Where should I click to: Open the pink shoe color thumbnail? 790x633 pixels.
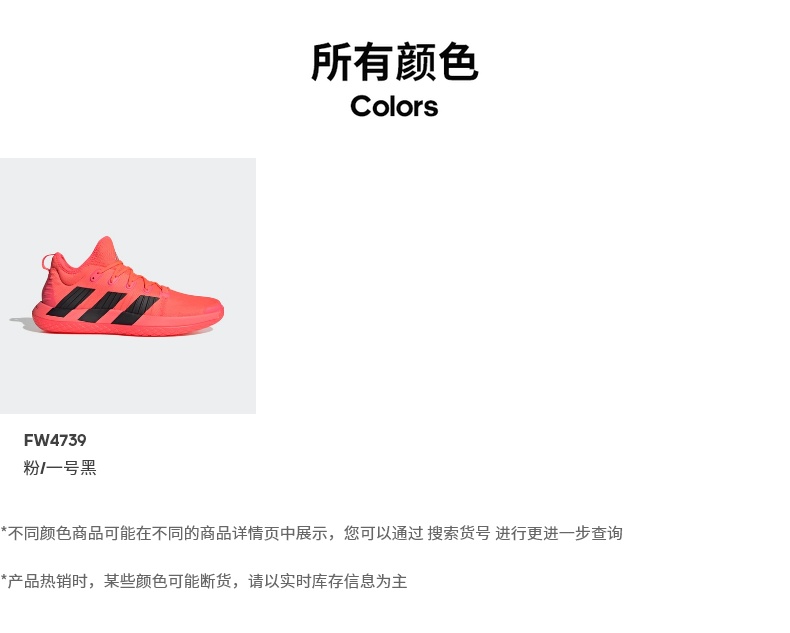[128, 286]
